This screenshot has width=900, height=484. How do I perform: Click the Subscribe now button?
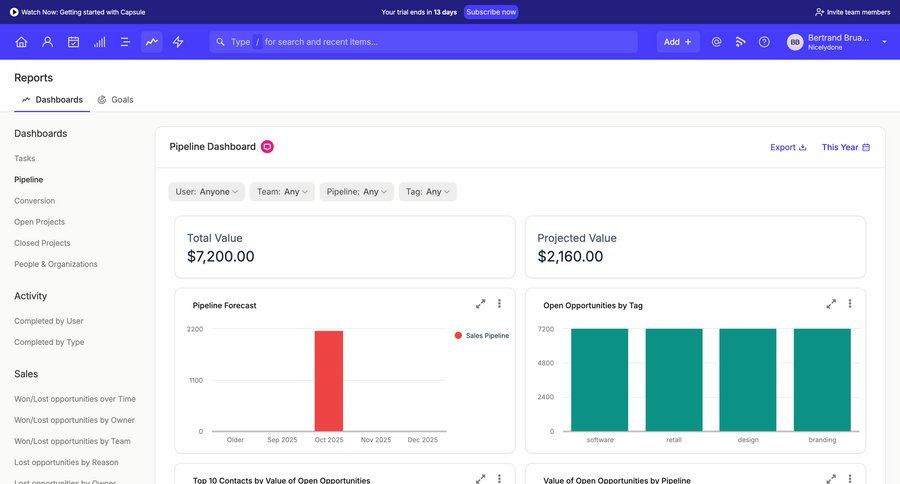tap(491, 12)
